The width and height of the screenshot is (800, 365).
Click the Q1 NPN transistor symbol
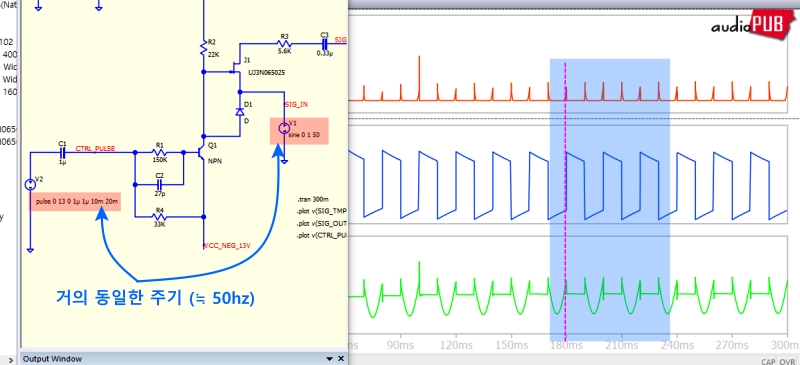pos(202,153)
